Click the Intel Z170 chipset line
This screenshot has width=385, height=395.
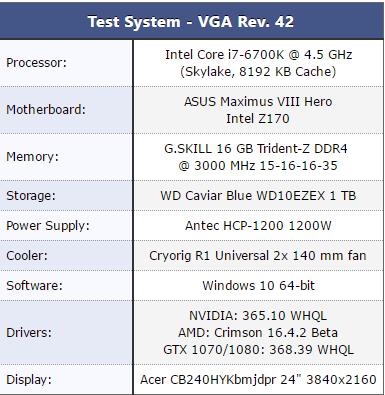(x=258, y=119)
